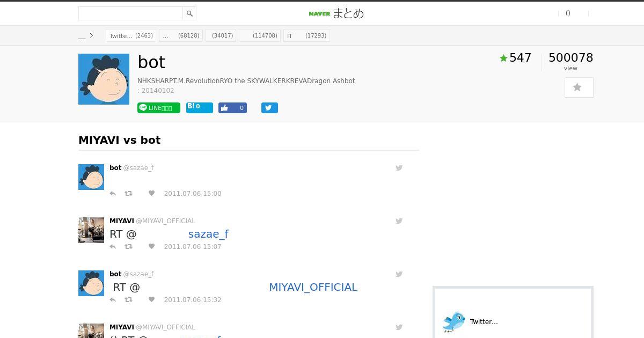
Task: Click the Facebook like thumbs-up button
Action: tap(232, 108)
